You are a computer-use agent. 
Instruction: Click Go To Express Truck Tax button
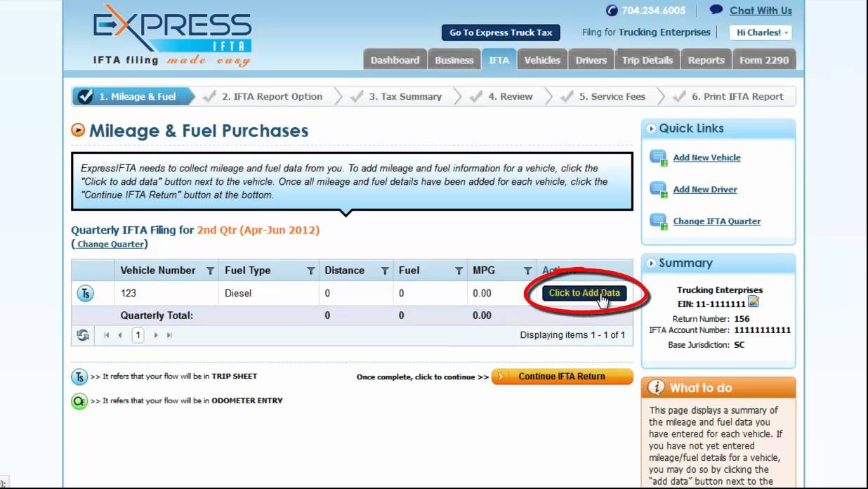coord(501,32)
